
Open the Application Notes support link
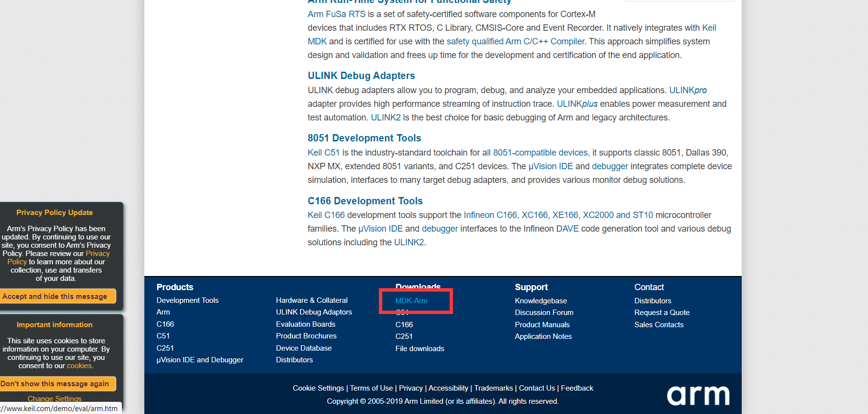pyautogui.click(x=543, y=336)
